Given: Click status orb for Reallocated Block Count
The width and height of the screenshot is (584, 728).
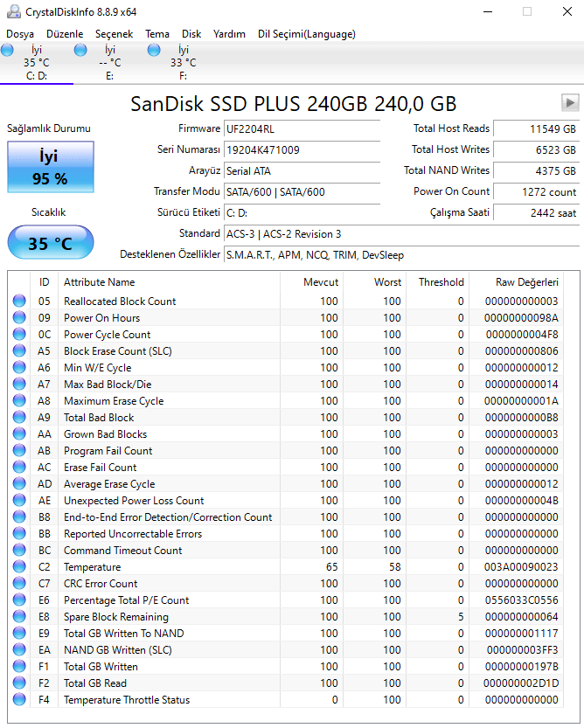Looking at the screenshot, I should click(19, 301).
